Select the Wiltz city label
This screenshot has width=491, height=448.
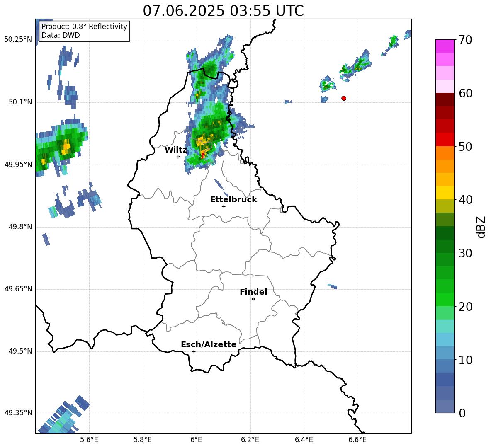[x=176, y=150]
